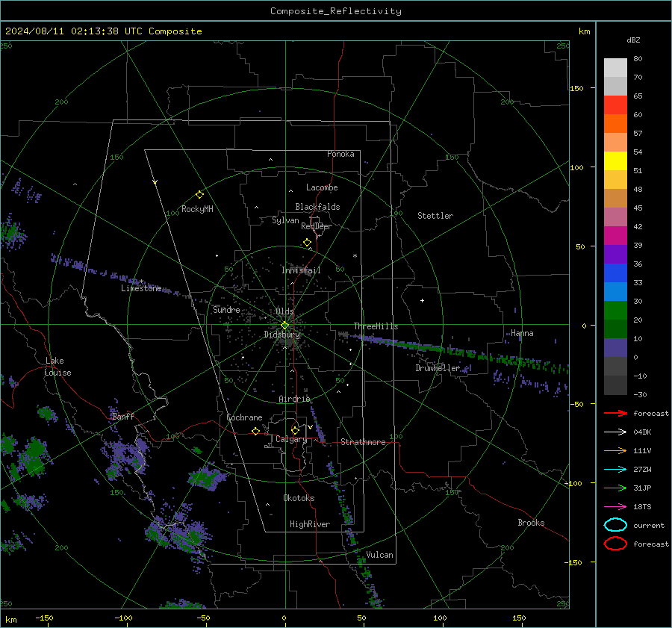The height and width of the screenshot is (628, 672).
Task: Select the RockyMH label
Action: [x=197, y=209]
